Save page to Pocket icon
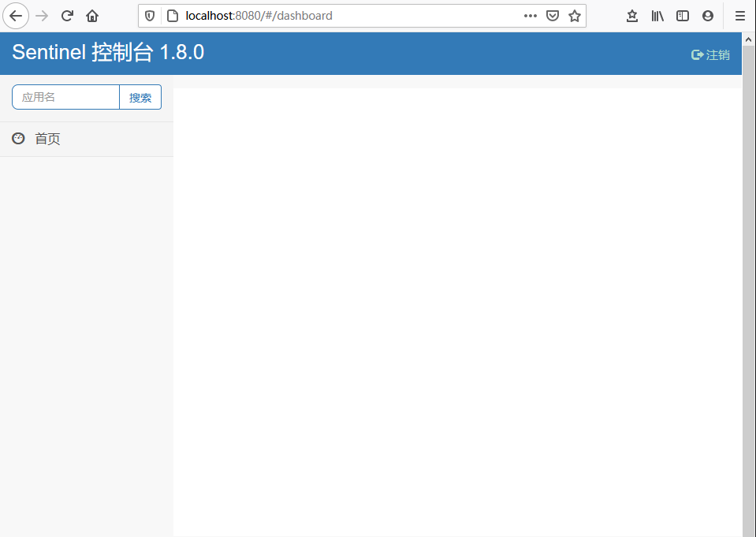The width and height of the screenshot is (756, 537). click(553, 16)
